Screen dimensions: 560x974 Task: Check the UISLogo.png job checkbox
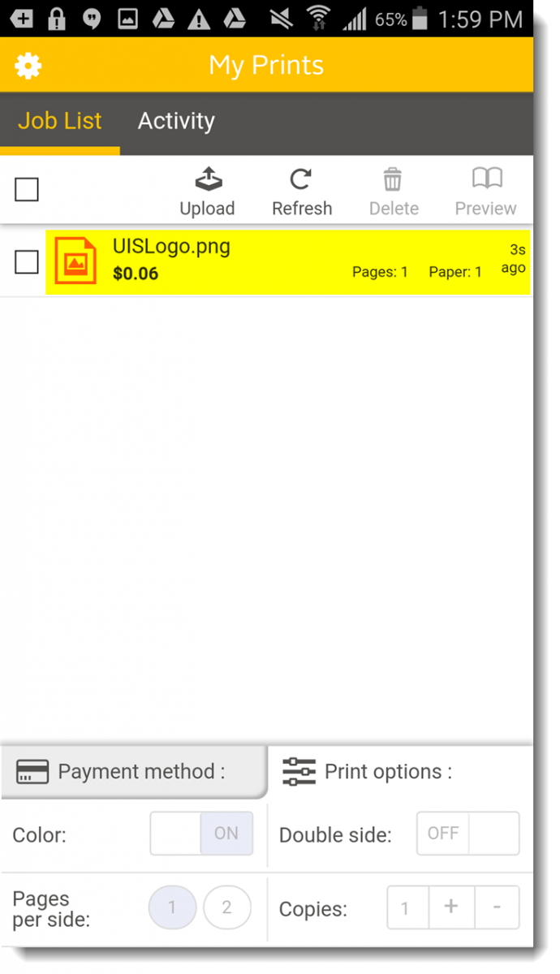point(27,262)
